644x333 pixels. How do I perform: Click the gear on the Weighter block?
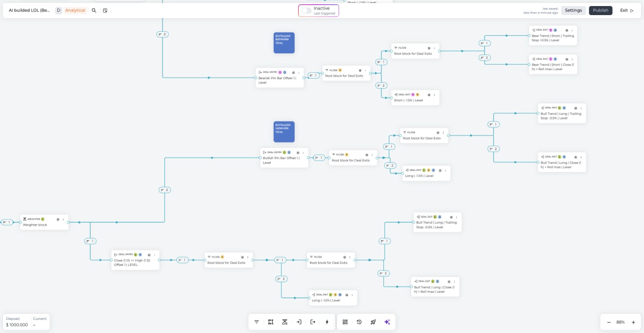(58, 219)
